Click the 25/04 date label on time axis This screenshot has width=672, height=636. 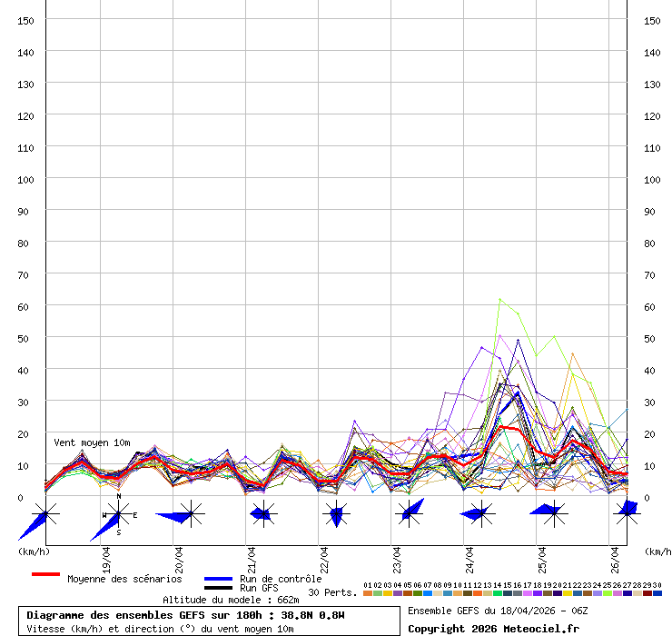542,555
